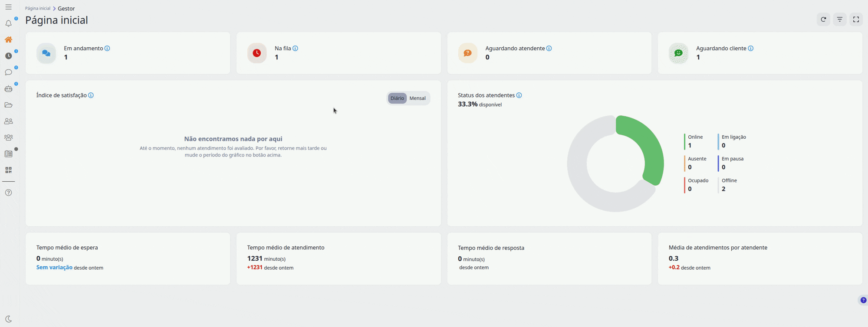This screenshot has height=327, width=868.
Task: Open the folder icon in sidebar
Action: [8, 105]
